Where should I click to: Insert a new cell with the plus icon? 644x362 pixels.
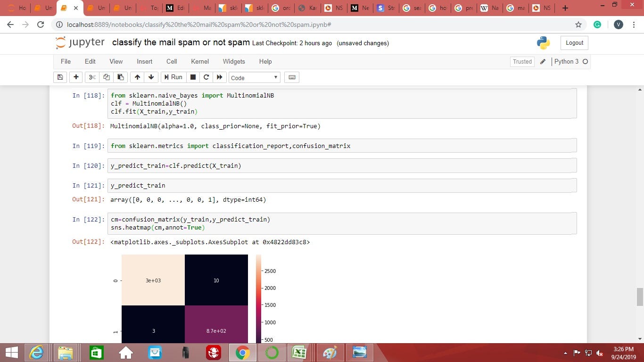[x=75, y=77]
